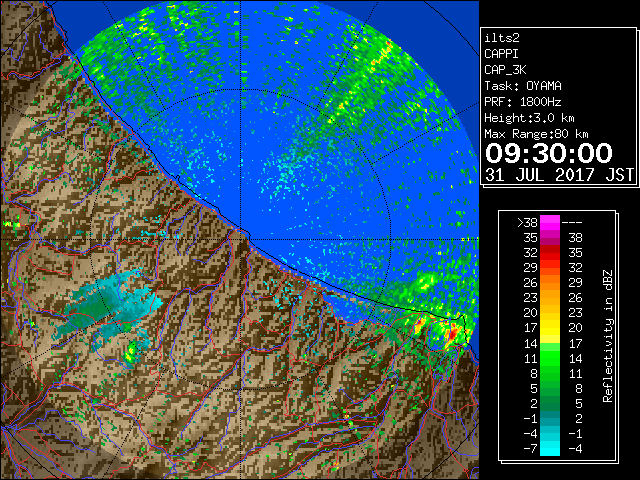This screenshot has height=480, width=640.
Task: Click the small yellow-green echo cell inland
Action: click(x=131, y=353)
